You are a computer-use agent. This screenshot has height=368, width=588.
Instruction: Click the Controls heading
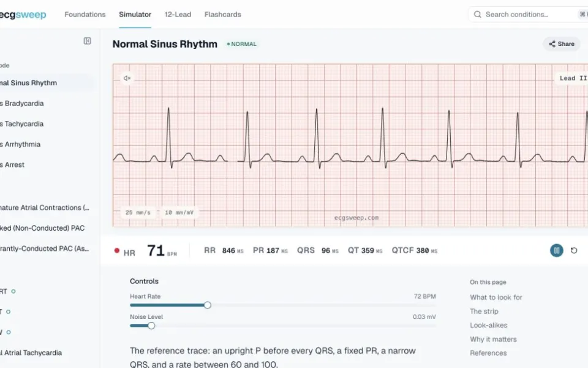144,282
